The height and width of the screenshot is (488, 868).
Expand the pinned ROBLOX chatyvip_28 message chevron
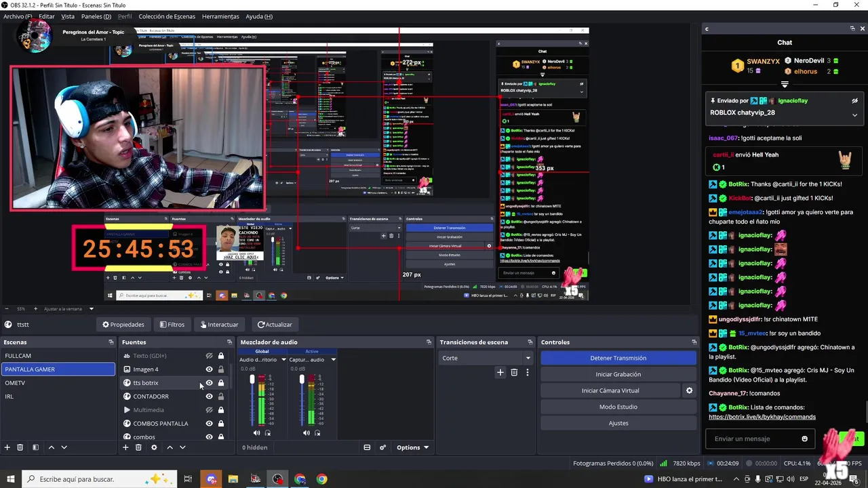click(x=854, y=115)
